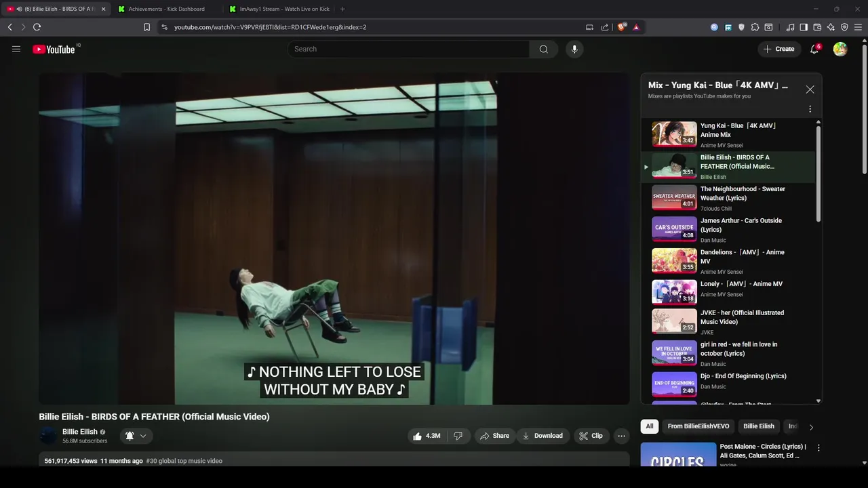Download the video
Image resolution: width=868 pixels, height=488 pixels.
[542, 436]
